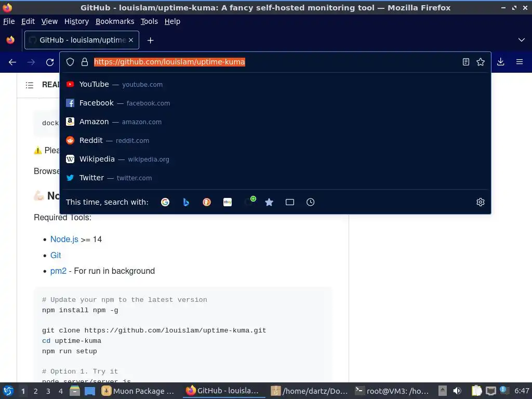Viewport: 532px width, 399px height.
Task: Click the taskbar clock showing 6:47
Action: (522, 391)
